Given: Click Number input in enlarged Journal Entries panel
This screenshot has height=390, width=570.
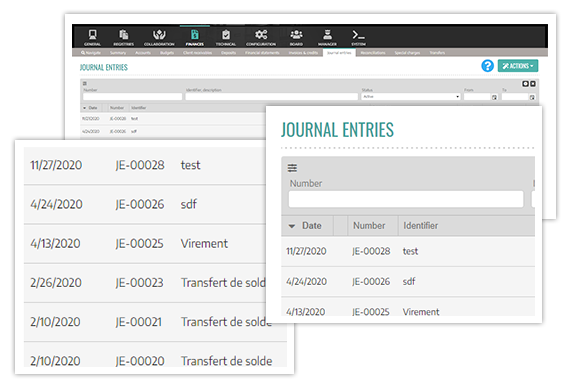Looking at the screenshot, I should point(406,199).
